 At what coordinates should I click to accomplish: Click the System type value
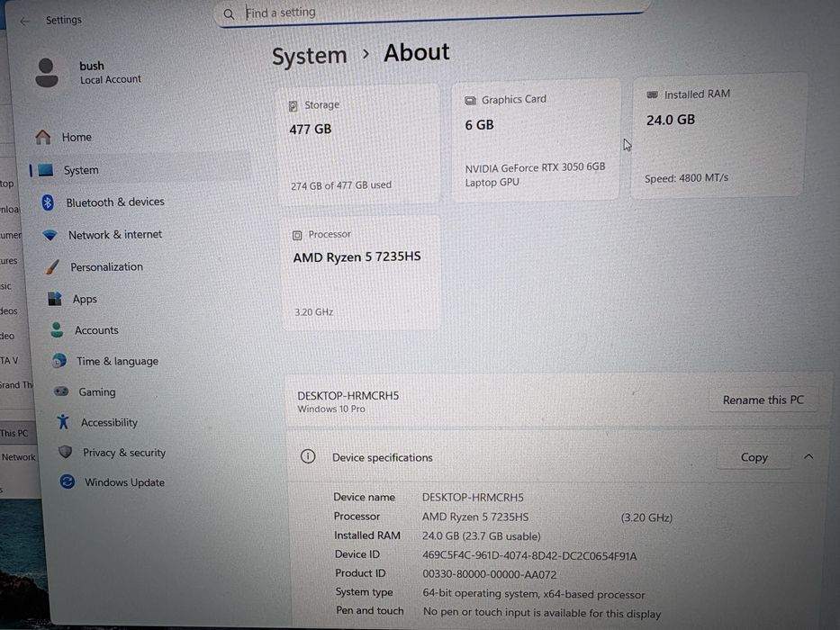click(x=534, y=594)
